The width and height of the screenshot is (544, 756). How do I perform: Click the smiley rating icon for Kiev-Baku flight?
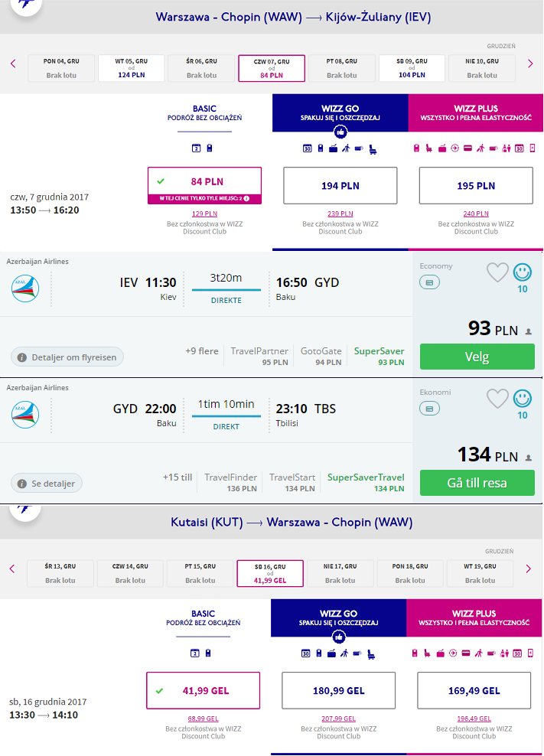tap(523, 272)
